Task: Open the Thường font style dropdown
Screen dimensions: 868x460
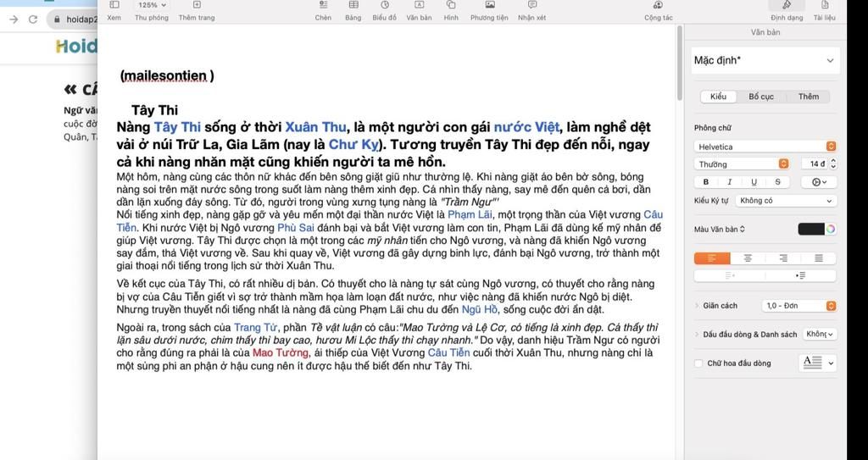Action: [742, 163]
